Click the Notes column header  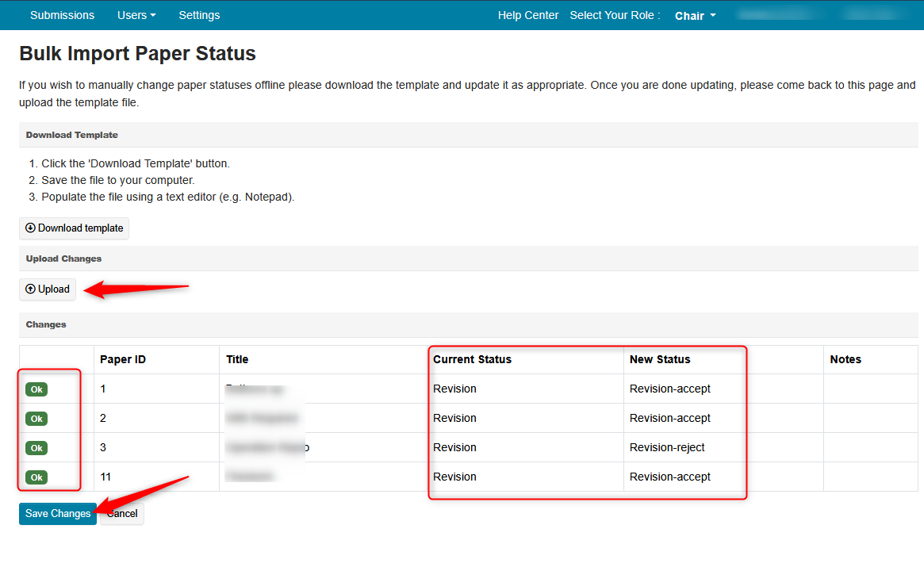click(845, 359)
